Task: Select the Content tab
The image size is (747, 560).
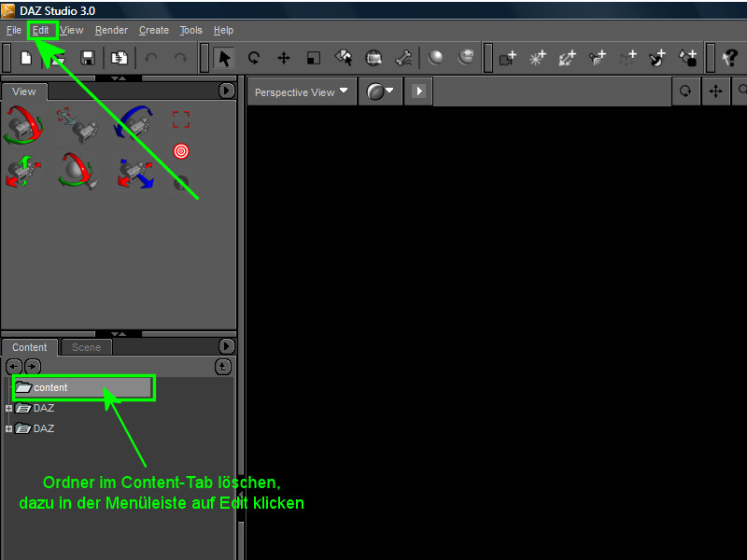Action: pos(30,347)
